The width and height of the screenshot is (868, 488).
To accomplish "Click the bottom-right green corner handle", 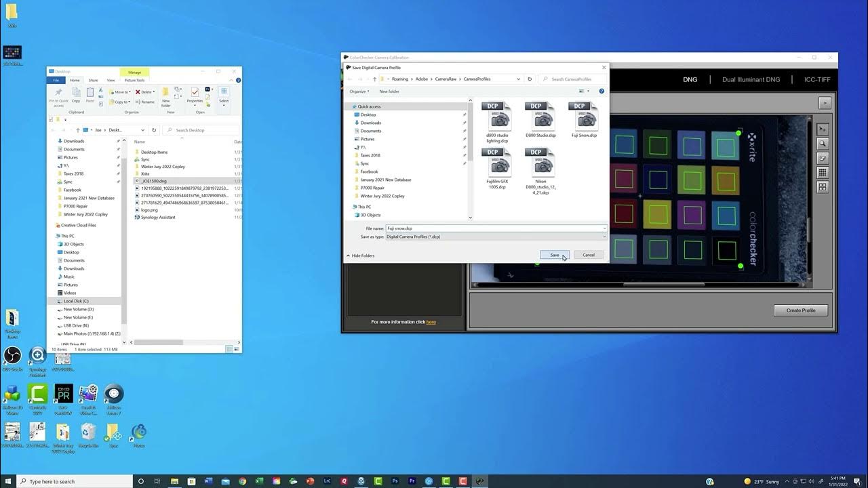I will [x=741, y=266].
